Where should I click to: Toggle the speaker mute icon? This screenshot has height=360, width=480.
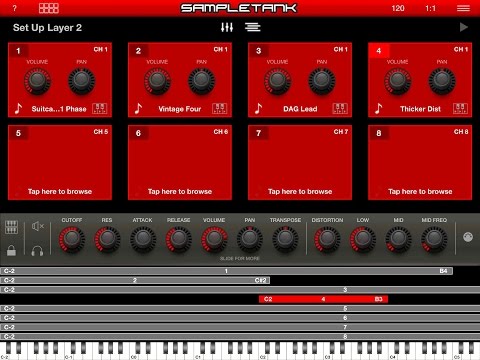click(x=38, y=227)
